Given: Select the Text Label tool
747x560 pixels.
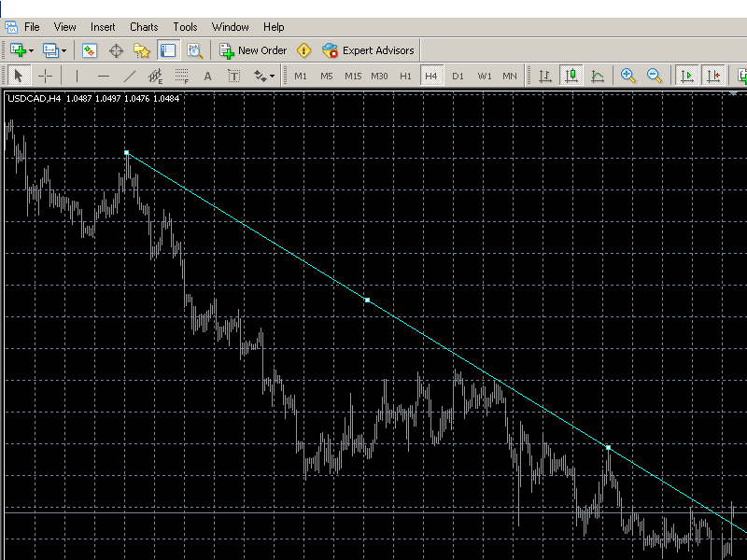Looking at the screenshot, I should pyautogui.click(x=207, y=76).
